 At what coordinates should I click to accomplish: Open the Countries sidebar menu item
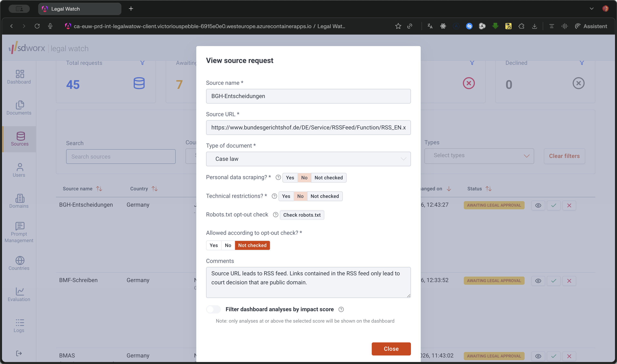coord(19,263)
